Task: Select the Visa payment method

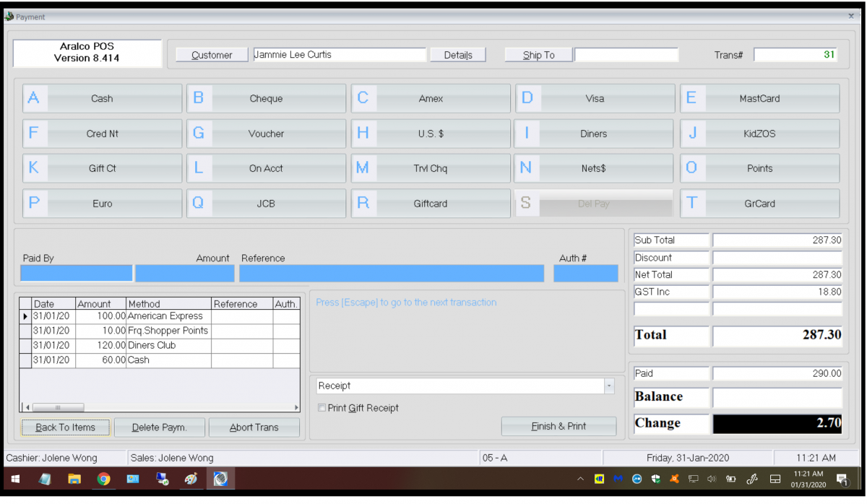Action: [594, 98]
